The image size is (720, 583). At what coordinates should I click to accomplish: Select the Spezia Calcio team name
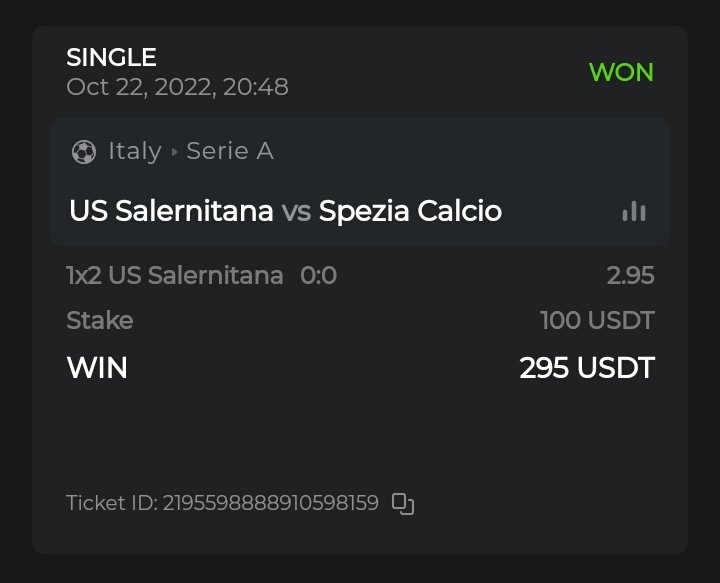[410, 211]
